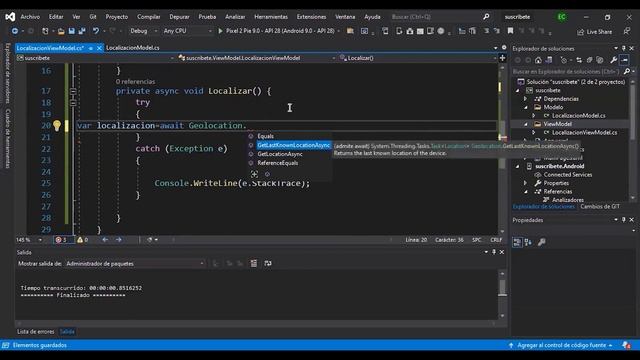Click the split editor plus icon

[502, 58]
